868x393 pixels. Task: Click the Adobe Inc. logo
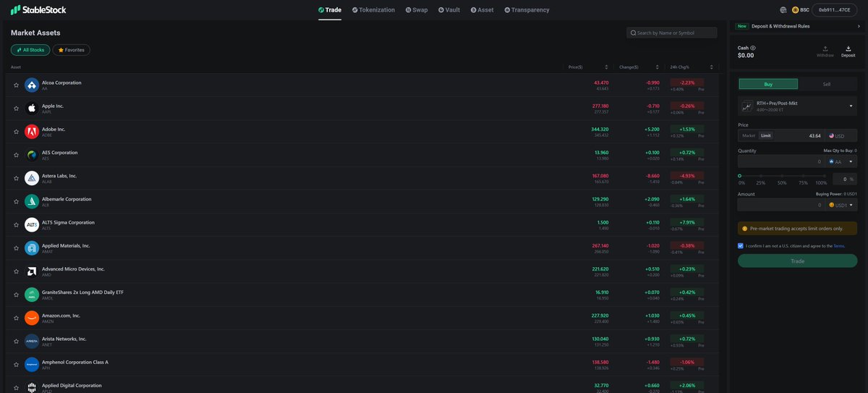[x=32, y=132]
